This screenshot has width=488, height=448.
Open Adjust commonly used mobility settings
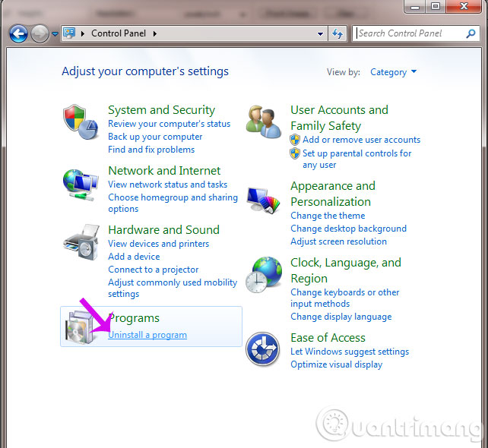pos(173,288)
